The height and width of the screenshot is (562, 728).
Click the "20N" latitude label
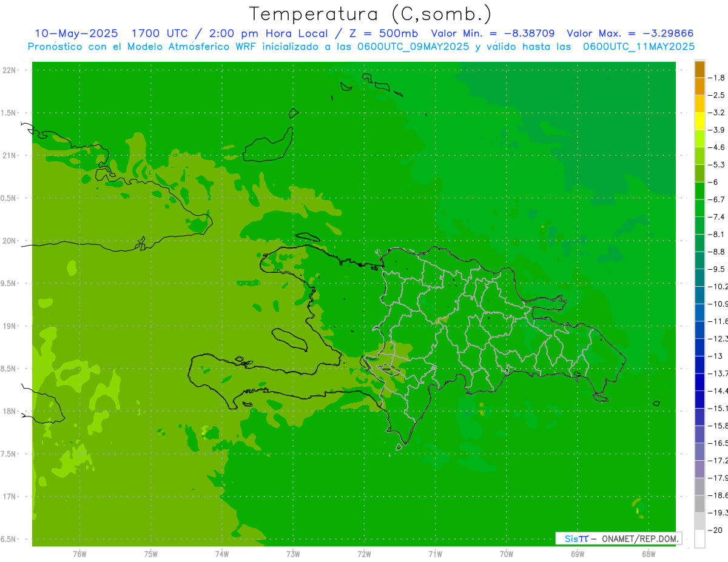point(10,241)
